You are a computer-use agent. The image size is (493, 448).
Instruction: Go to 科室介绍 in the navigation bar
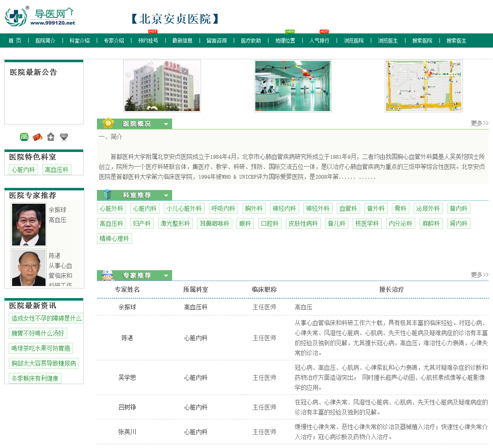click(79, 40)
